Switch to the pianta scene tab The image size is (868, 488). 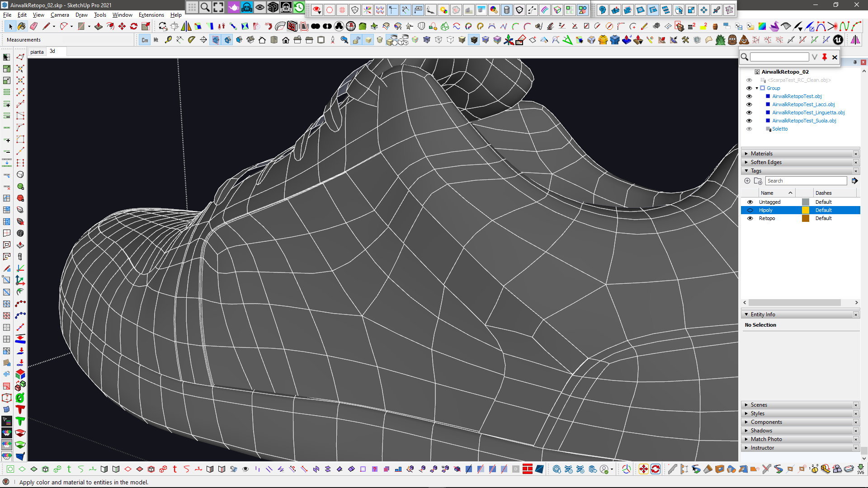pyautogui.click(x=37, y=52)
